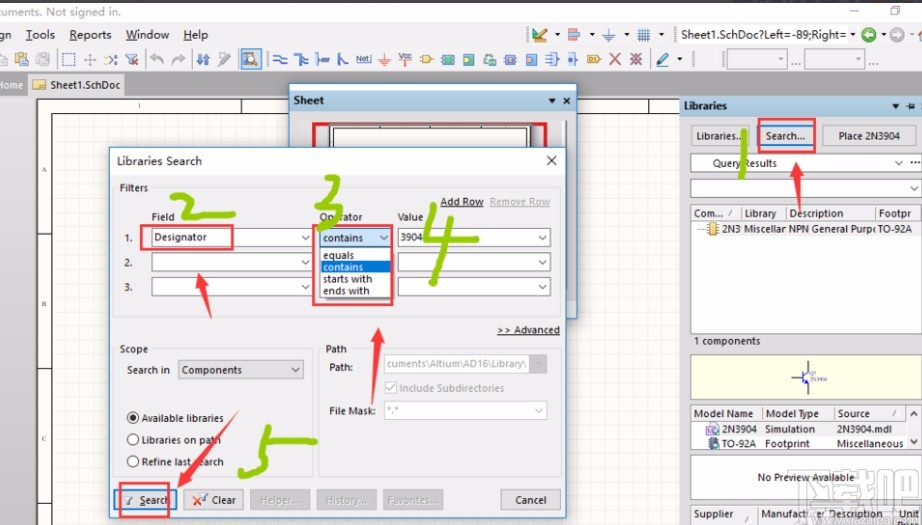
Task: Click the Up/Down Hierarchy arrows icon
Action: 203,59
